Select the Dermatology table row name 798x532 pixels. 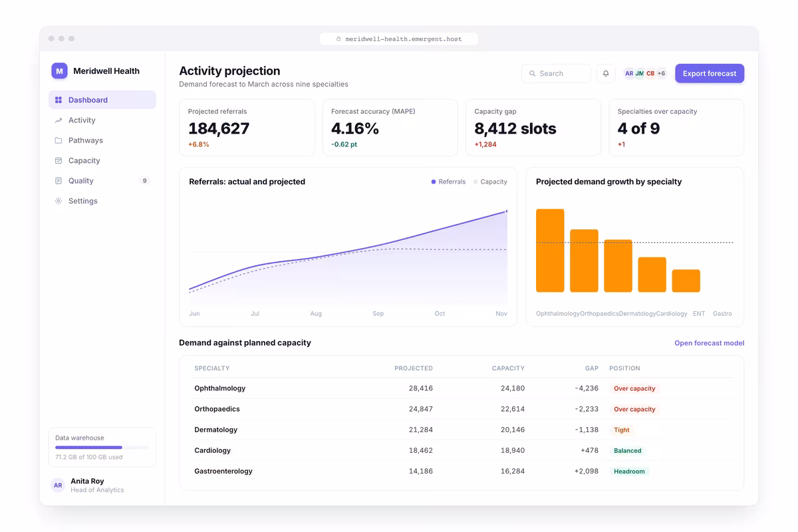[215, 430]
